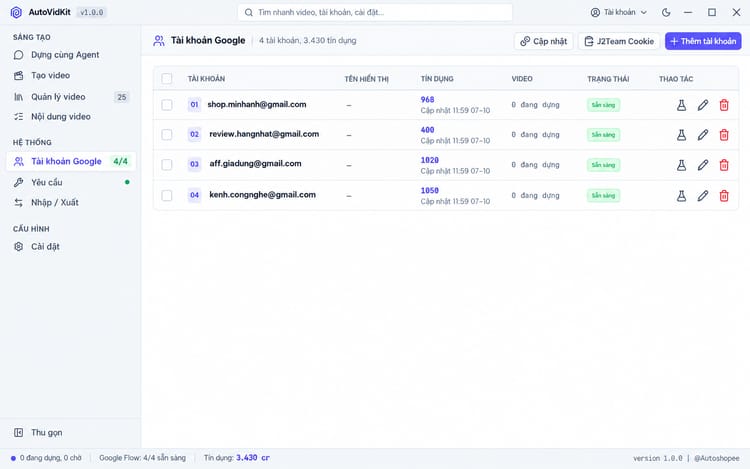750x469 pixels.
Task: Click the Cập nhật button
Action: point(543,41)
